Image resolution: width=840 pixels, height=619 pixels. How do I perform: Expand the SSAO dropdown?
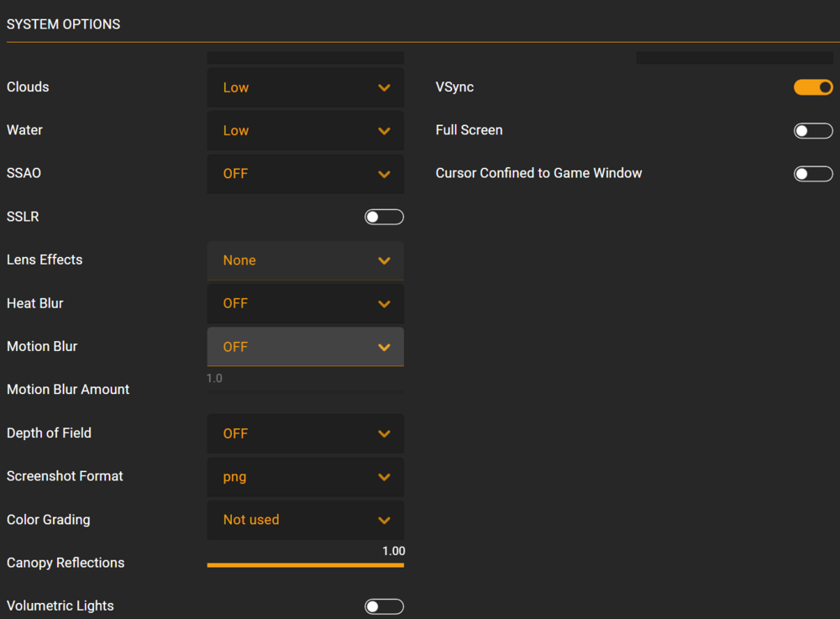[305, 174]
